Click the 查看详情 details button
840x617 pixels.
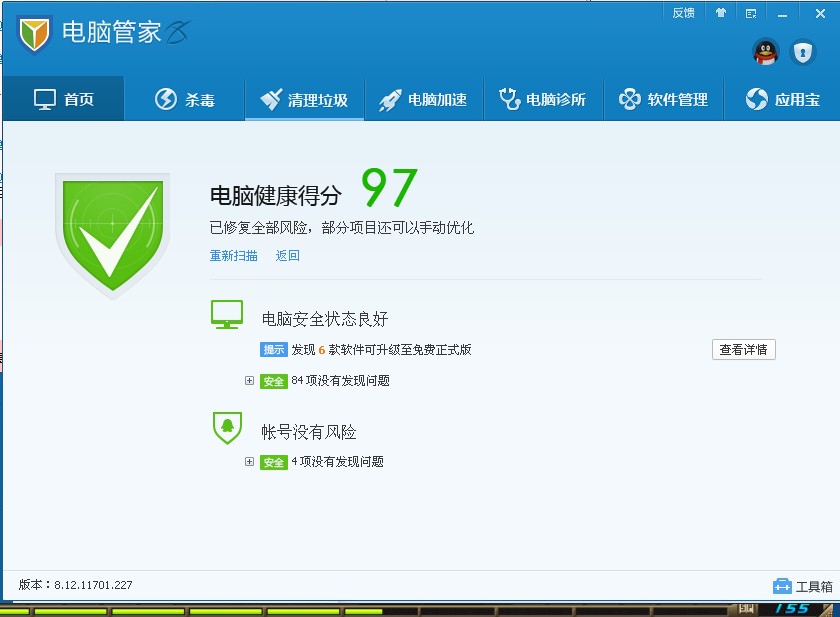pos(743,349)
